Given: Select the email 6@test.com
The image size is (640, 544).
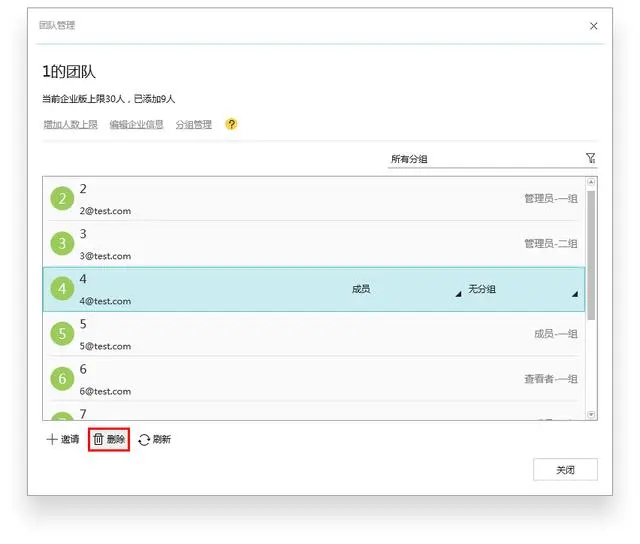Looking at the screenshot, I should pos(105,391).
